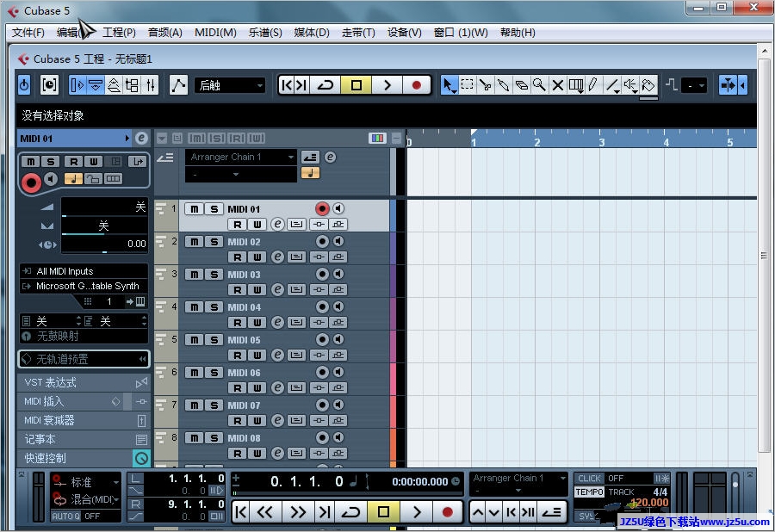The width and height of the screenshot is (775, 532).
Task: Toggle the metronome CLICK button
Action: [x=589, y=478]
